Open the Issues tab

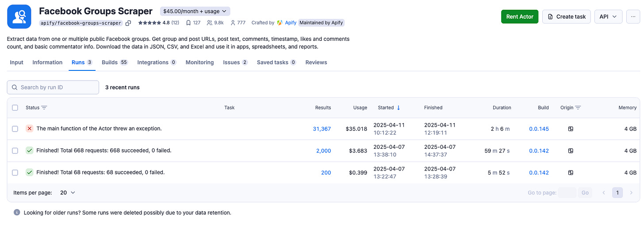(x=235, y=62)
